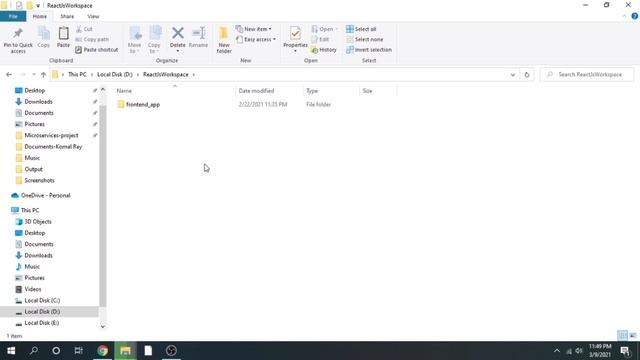
Task: Open the New item dropdown
Action: coord(253,29)
